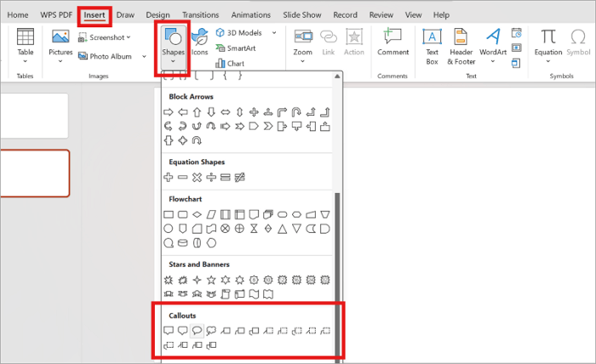The image size is (596, 364).
Task: Add a Comment to the slide
Action: click(393, 42)
